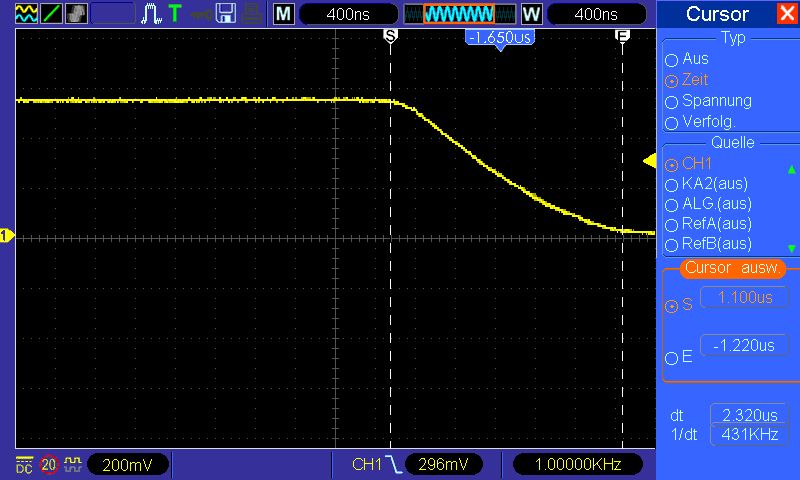This screenshot has height=480, width=800.
Task: Click the Typ group label
Action: coord(733,38)
